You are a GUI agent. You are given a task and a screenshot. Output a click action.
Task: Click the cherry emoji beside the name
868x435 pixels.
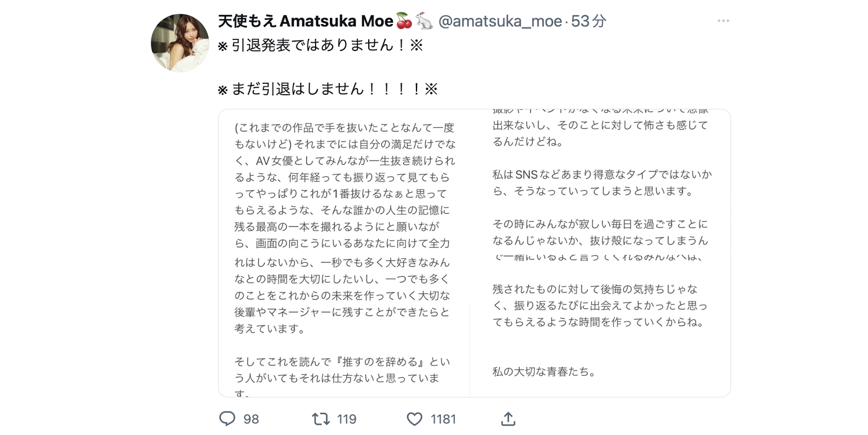[x=404, y=21]
